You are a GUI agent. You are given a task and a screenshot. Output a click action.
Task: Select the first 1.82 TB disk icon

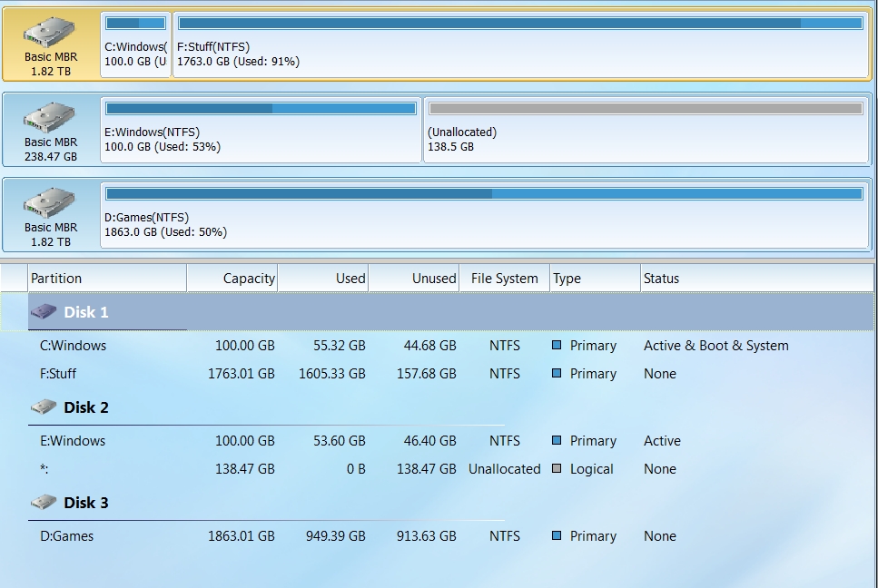pos(49,32)
